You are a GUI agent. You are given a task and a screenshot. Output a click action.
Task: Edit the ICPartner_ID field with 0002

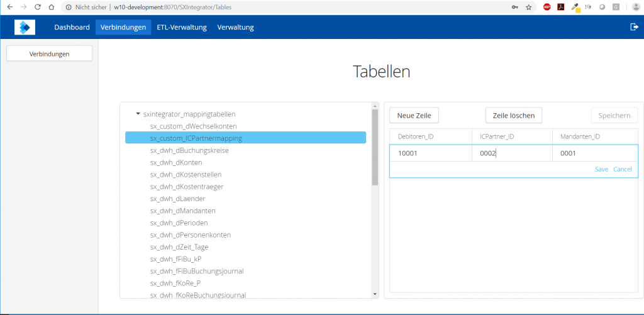[x=512, y=153]
